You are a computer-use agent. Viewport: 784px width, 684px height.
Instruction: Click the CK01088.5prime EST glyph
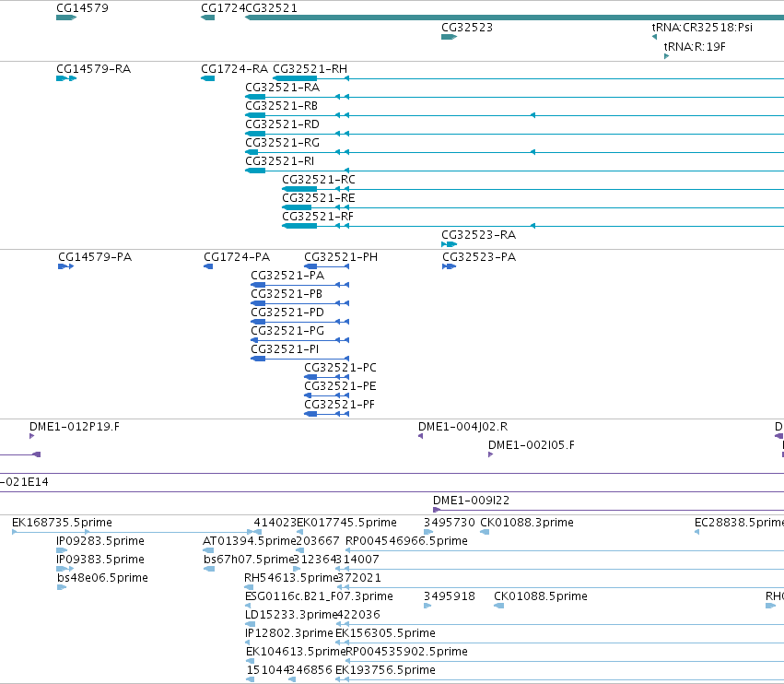coord(499,606)
